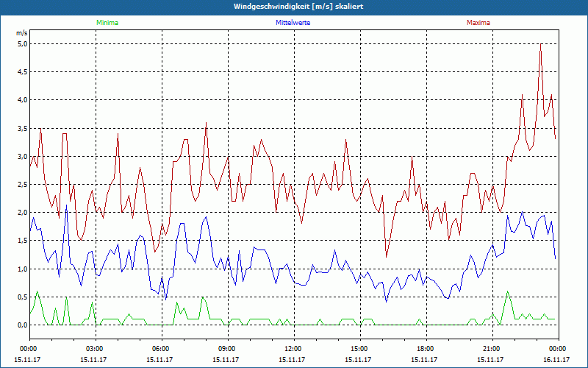The height and width of the screenshot is (368, 588).
Task: Select the 09:00 time axis label
Action: pyautogui.click(x=226, y=348)
